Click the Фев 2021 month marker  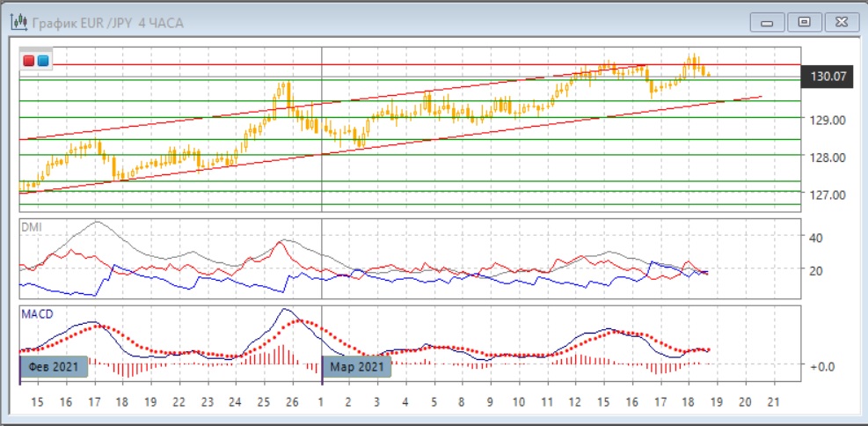[53, 366]
